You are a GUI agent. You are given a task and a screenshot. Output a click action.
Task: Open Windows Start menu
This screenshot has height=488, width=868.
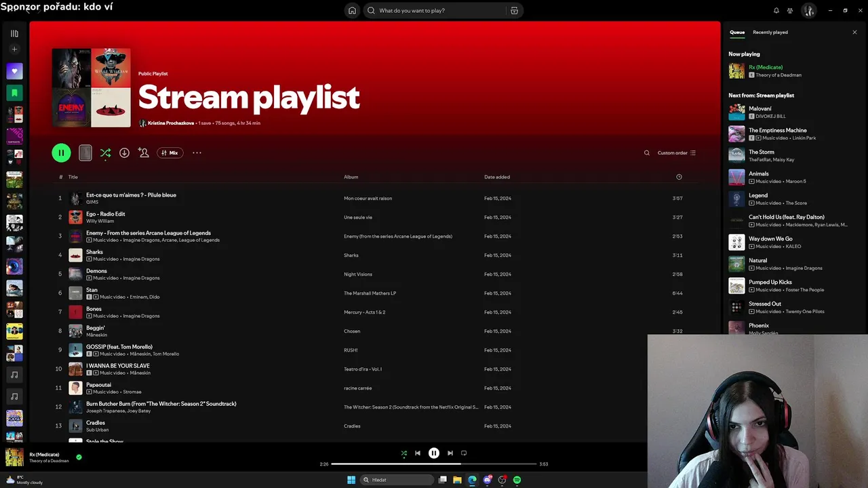click(351, 479)
